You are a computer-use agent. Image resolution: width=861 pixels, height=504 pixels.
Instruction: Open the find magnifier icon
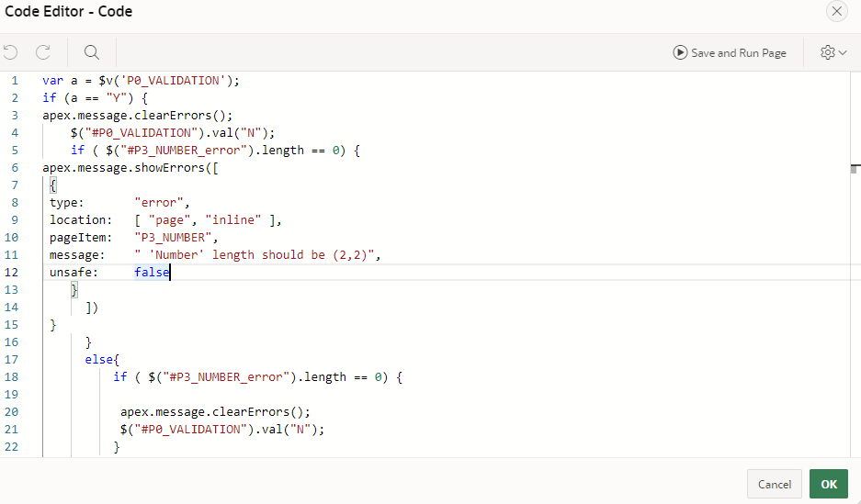(92, 52)
